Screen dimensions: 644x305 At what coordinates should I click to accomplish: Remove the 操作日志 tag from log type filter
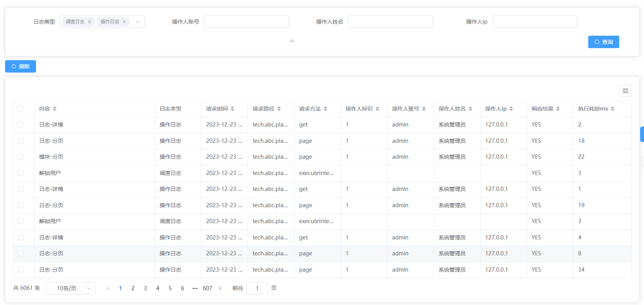124,22
